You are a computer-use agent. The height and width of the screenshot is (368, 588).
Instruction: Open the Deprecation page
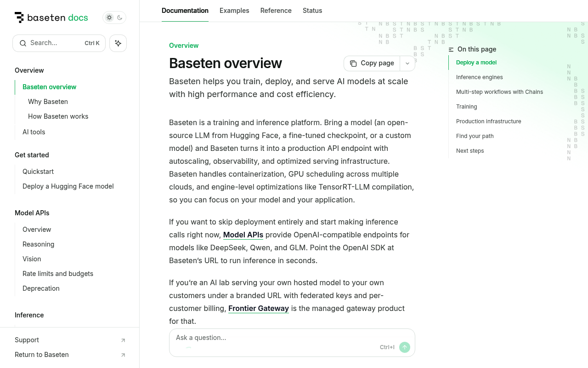[41, 288]
